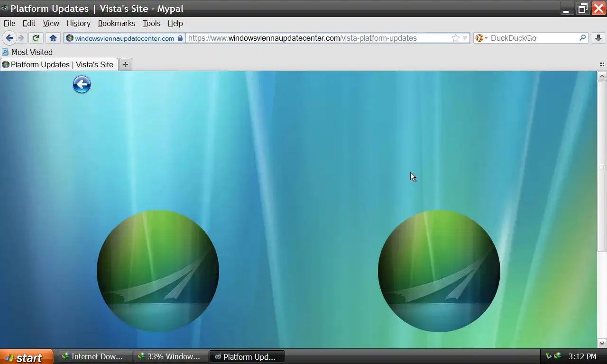Restore down the Mypal window

583,9
